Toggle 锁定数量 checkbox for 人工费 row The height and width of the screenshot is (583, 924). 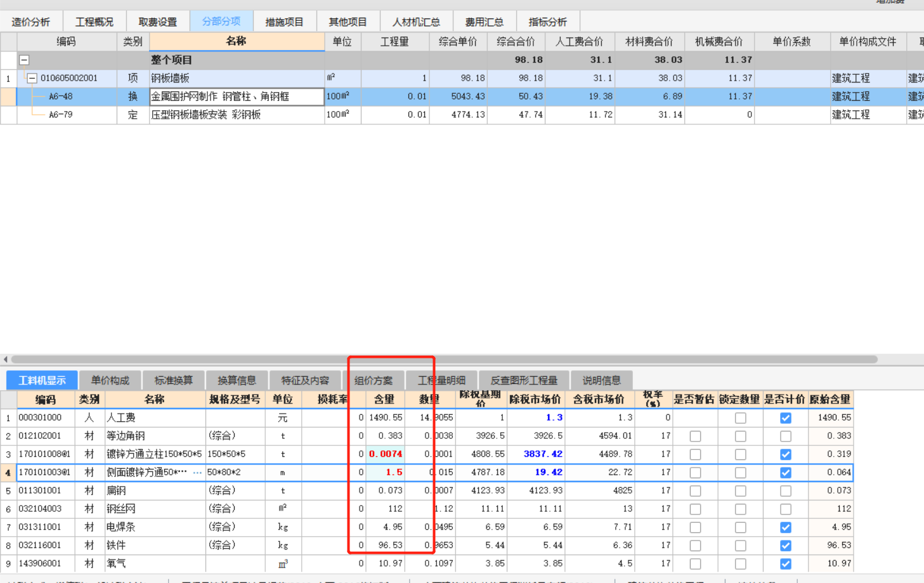[x=740, y=418]
